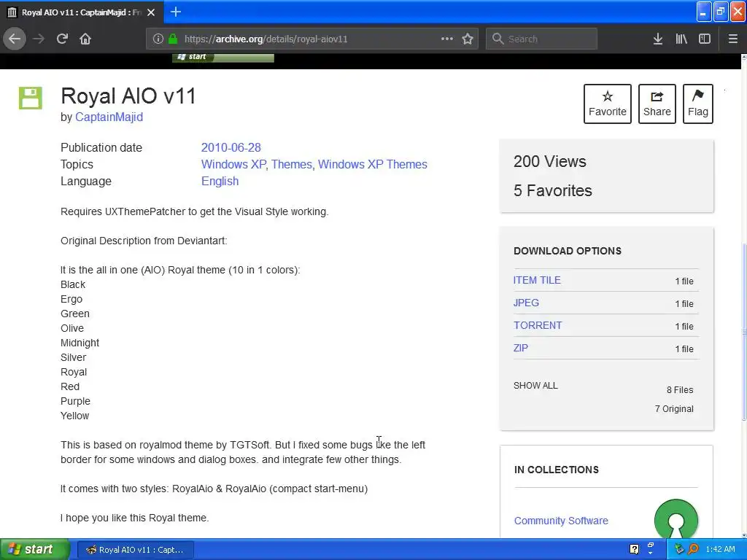Screen dimensions: 747x560
Task: Open the Downloads panel arrow
Action: tap(658, 39)
